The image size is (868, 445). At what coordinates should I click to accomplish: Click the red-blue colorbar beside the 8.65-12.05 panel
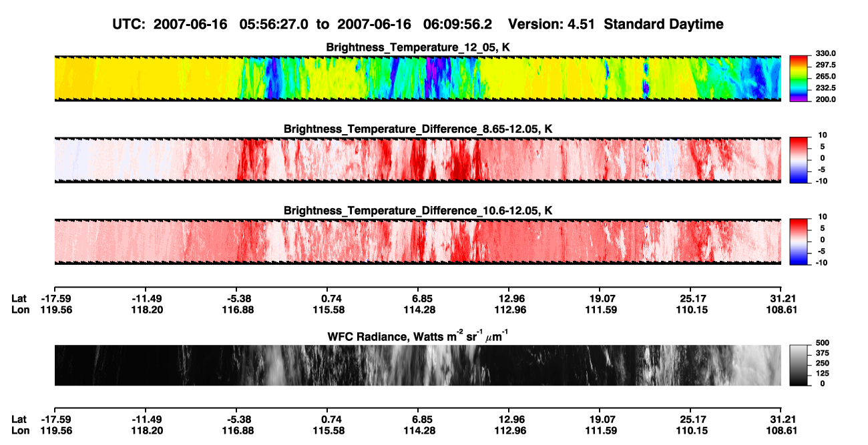799,160
